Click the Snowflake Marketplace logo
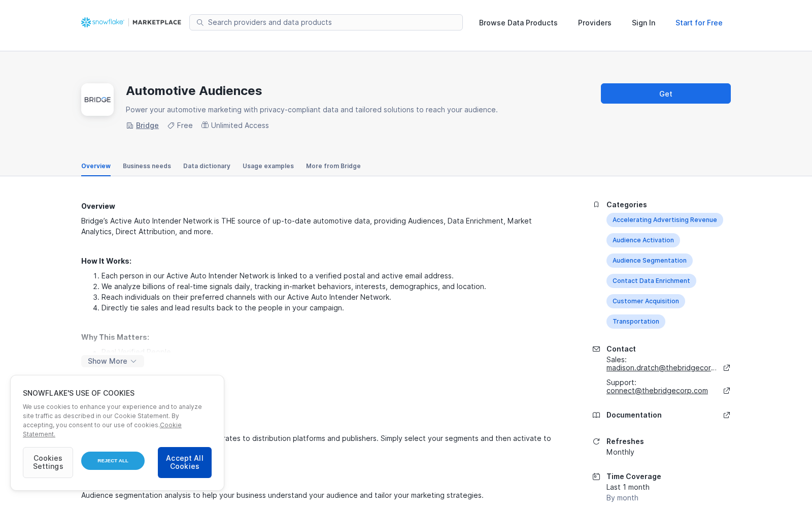Screen dimensions: 812x508 point(131,22)
